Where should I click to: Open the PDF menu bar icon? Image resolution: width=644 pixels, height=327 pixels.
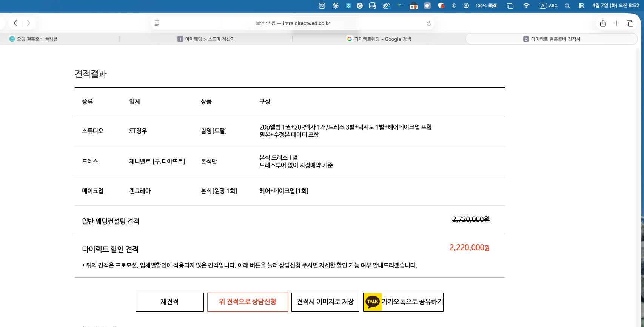pos(373,6)
